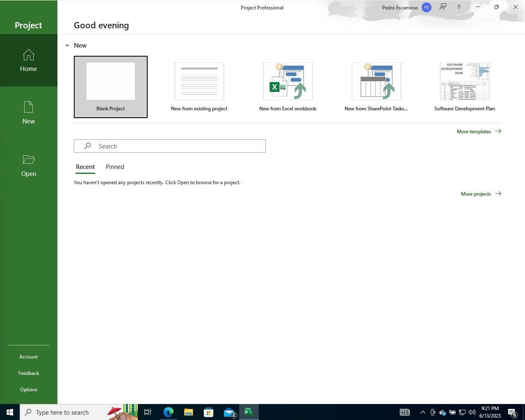Click the project Search field
Screen dimensions: 525x420
170,146
